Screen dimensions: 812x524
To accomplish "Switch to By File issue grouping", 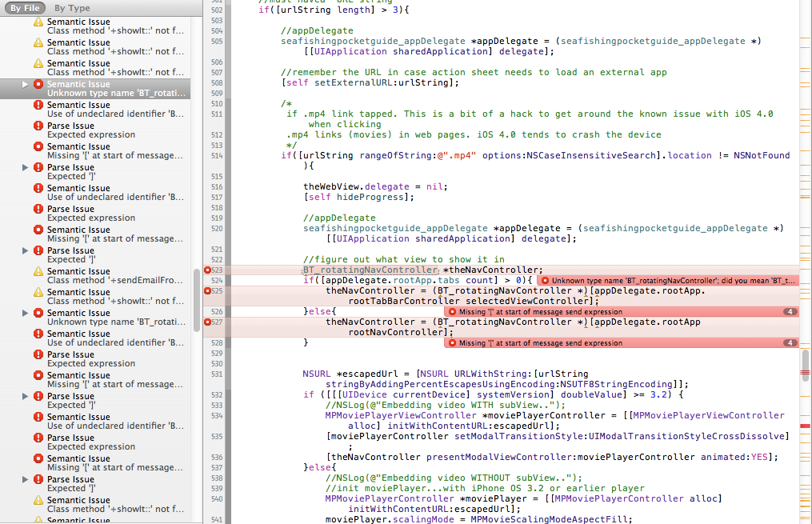I will click(25, 8).
